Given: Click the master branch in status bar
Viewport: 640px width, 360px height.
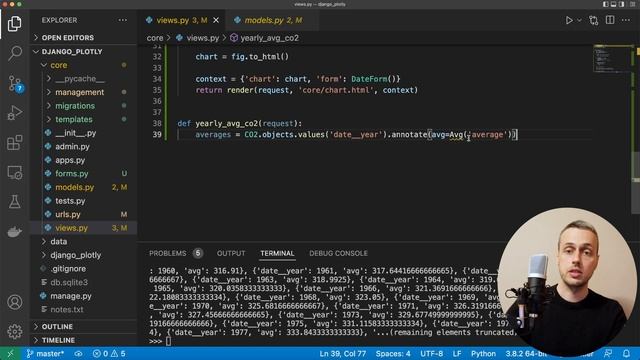Looking at the screenshot, I should [45, 353].
